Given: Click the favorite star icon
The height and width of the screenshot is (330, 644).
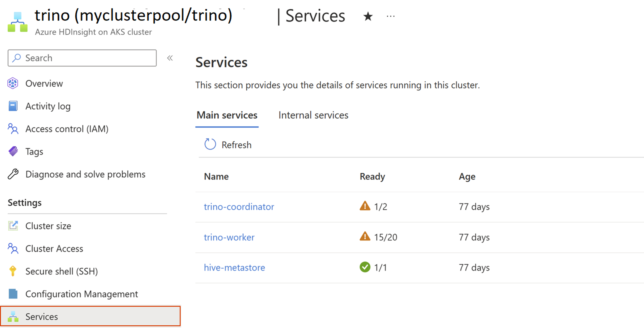Looking at the screenshot, I should pos(368,17).
